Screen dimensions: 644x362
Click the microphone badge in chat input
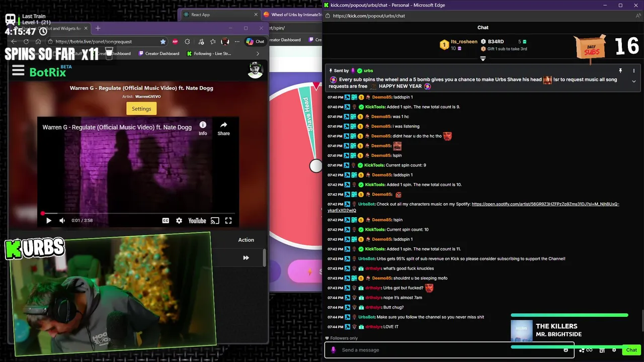[x=333, y=350]
